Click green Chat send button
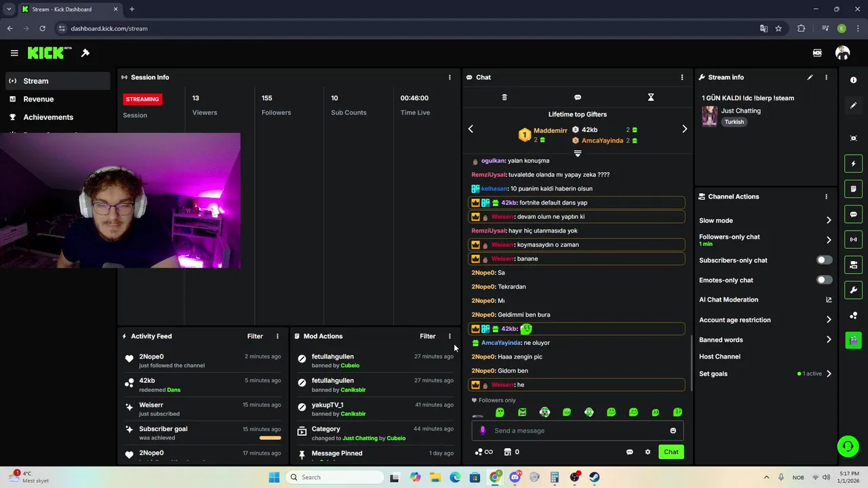 click(671, 452)
